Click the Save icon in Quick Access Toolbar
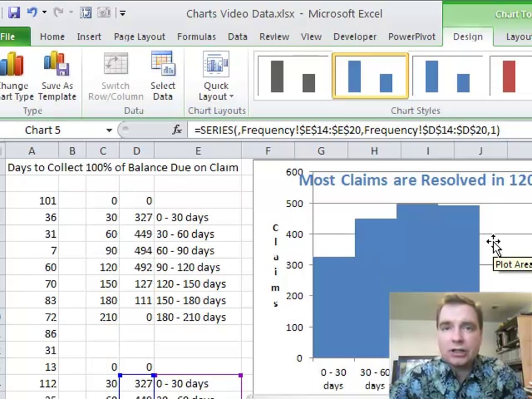This screenshot has width=532, height=399. pyautogui.click(x=14, y=13)
